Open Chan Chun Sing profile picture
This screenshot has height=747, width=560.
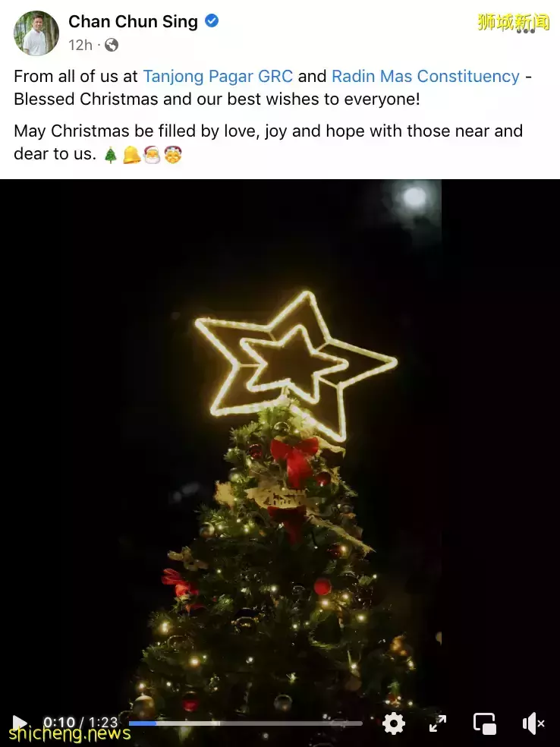coord(36,33)
